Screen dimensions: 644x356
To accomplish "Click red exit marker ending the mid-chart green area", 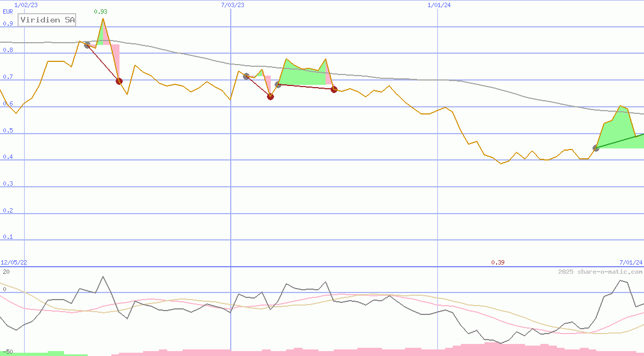I will (x=334, y=89).
